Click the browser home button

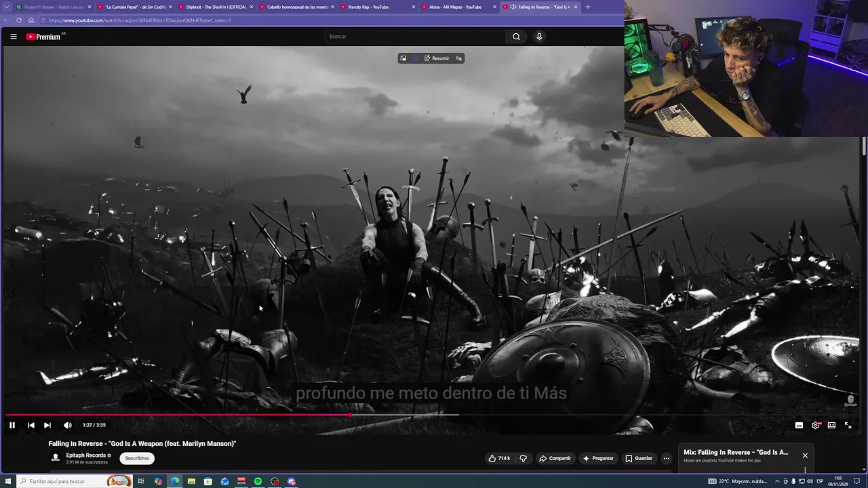[x=31, y=20]
